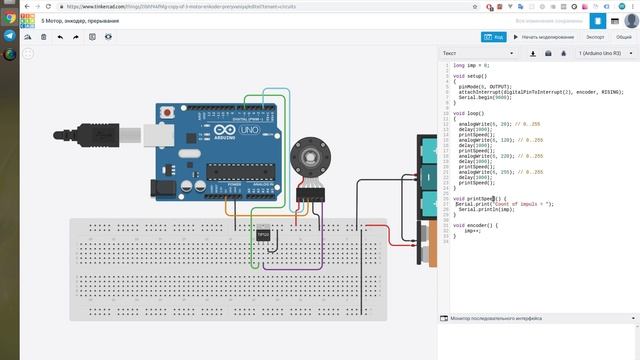
Task: Switch to circuit view blue icon
Action: point(598,21)
